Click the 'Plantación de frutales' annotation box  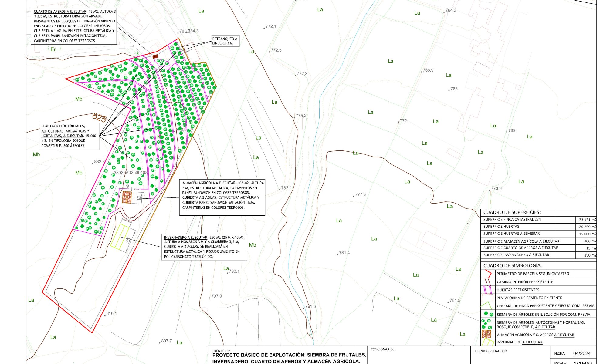coord(70,136)
